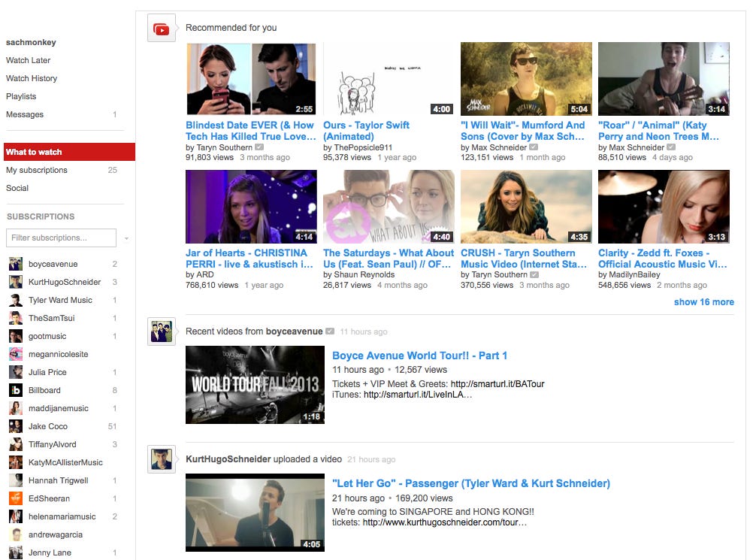753x560 pixels.
Task: Click Tyler Ward Music avatar icon
Action: (16, 300)
